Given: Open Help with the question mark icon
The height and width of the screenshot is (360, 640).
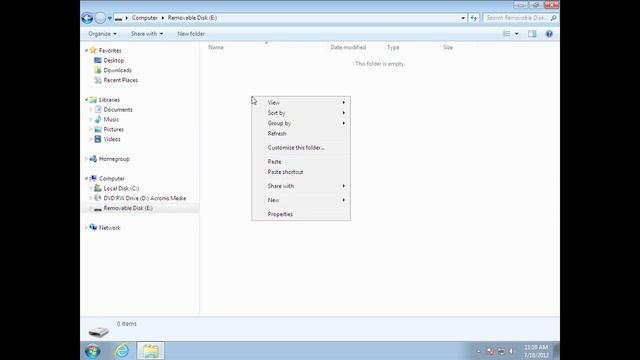Looking at the screenshot, I should coord(549,34).
